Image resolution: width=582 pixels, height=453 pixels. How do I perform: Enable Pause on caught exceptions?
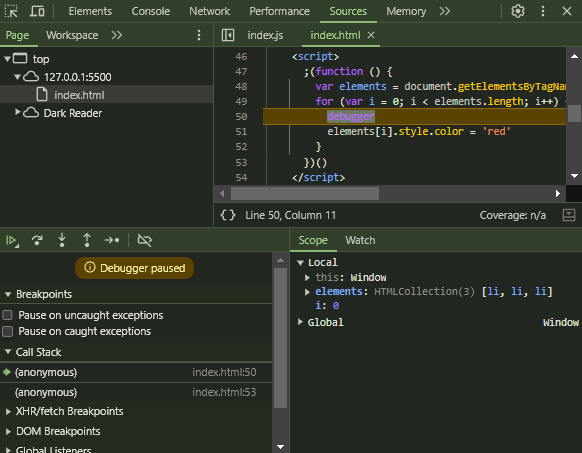point(7,331)
